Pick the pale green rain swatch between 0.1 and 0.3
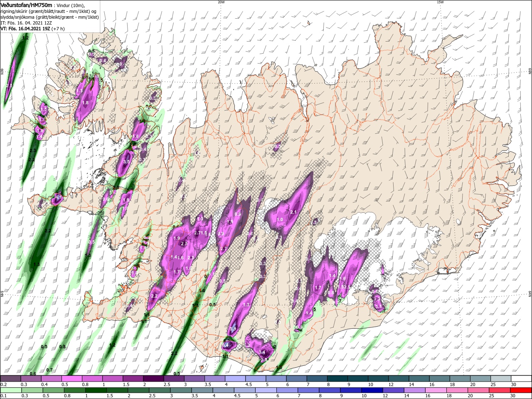The height and width of the screenshot is (399, 532). [x=11, y=390]
